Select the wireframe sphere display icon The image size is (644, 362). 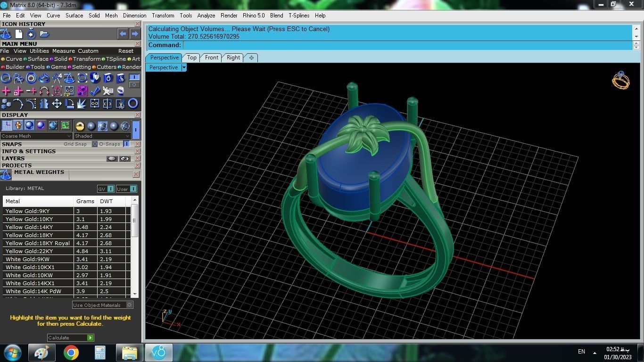[125, 126]
